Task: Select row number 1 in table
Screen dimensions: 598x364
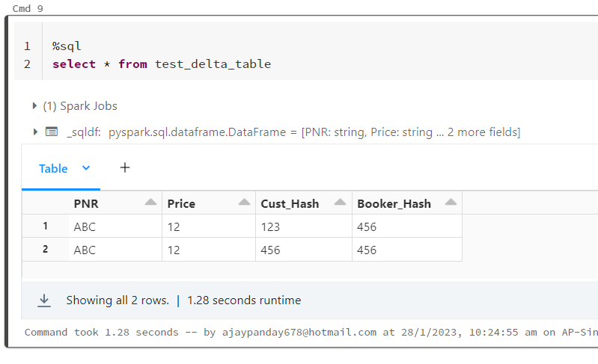Action: (x=45, y=226)
